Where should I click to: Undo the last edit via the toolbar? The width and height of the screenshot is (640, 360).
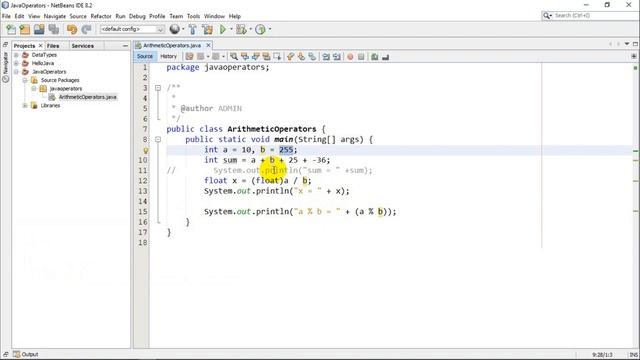click(x=72, y=29)
